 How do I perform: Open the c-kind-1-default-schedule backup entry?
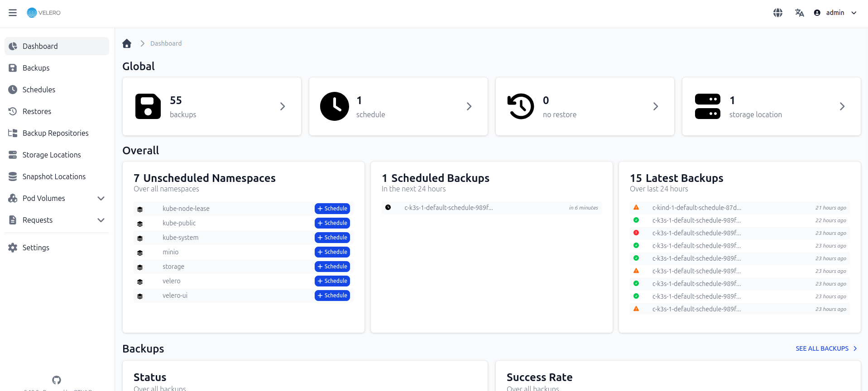[696, 208]
